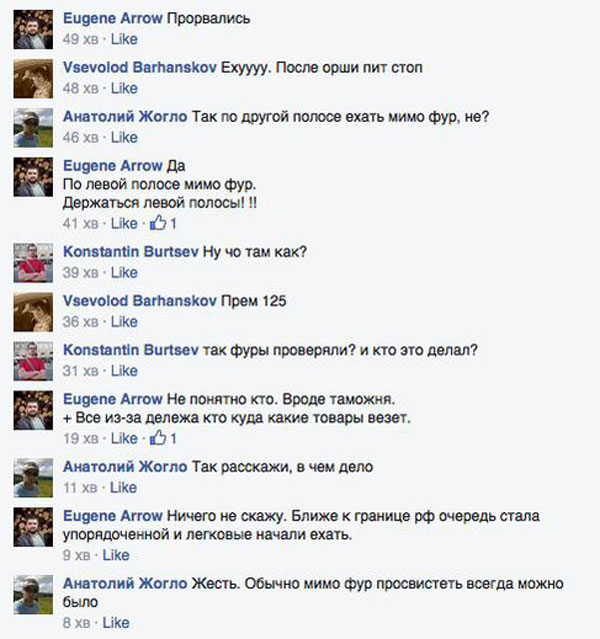Viewport: 600px width, 639px height.
Task: Open Vsevolod Barhanskov's avatar beside 'После орши'
Action: click(x=33, y=79)
